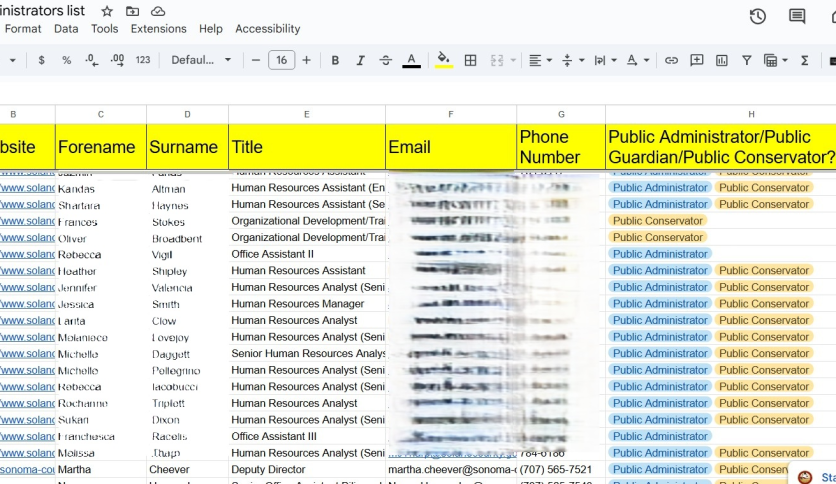The height and width of the screenshot is (484, 836).
Task: Increase decimal places
Action: (117, 60)
